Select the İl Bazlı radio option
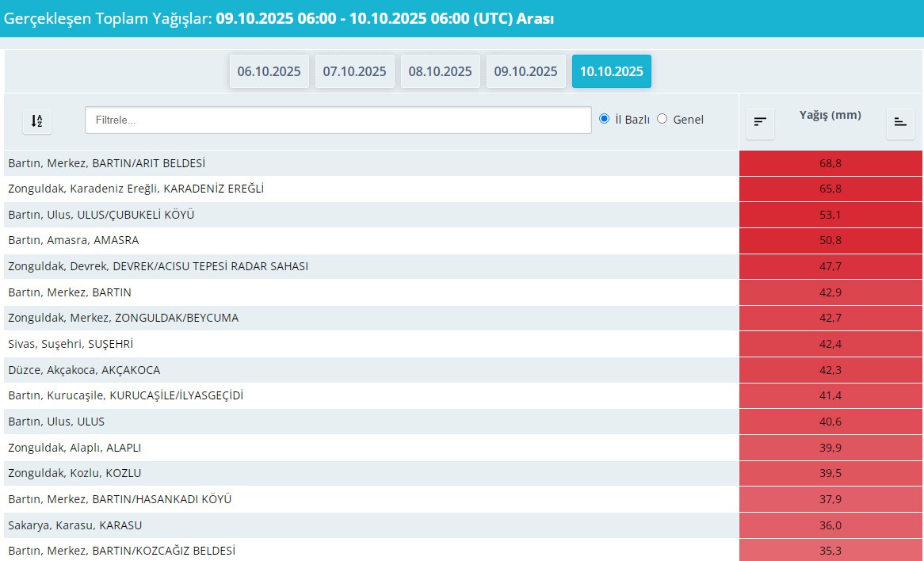Screen dimensions: 924x561 (605, 119)
